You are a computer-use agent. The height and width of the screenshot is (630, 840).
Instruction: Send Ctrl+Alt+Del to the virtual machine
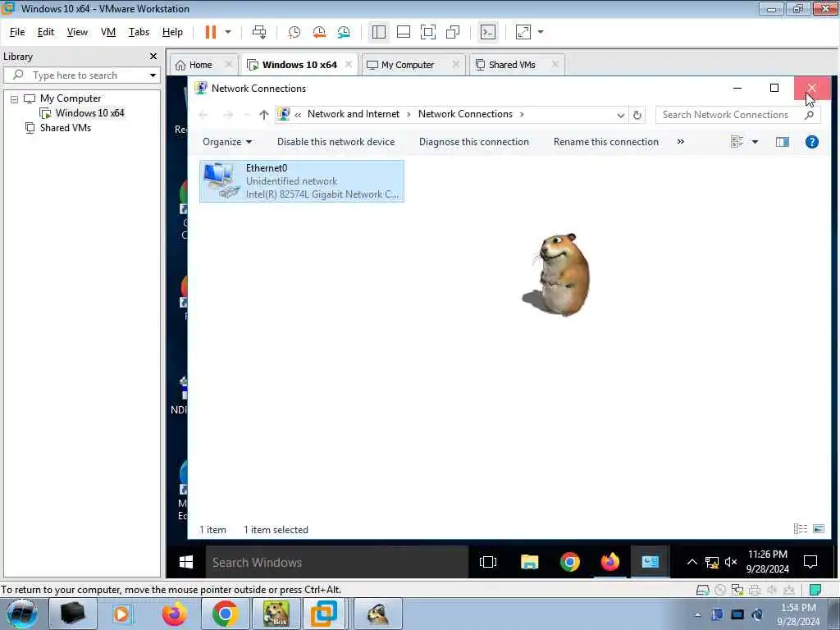coord(259,32)
